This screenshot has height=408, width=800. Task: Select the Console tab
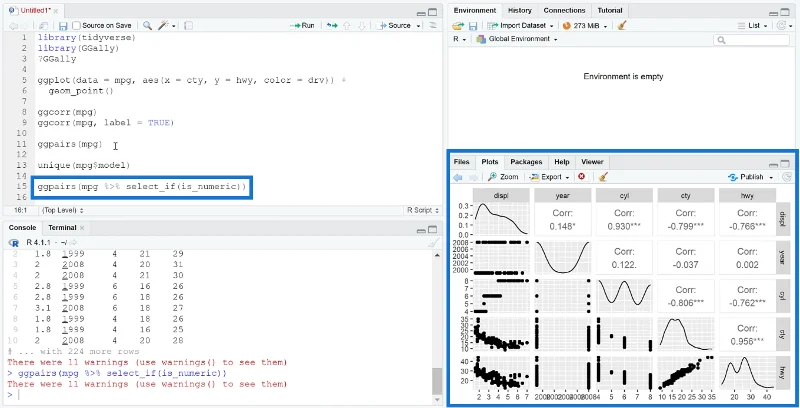click(22, 228)
